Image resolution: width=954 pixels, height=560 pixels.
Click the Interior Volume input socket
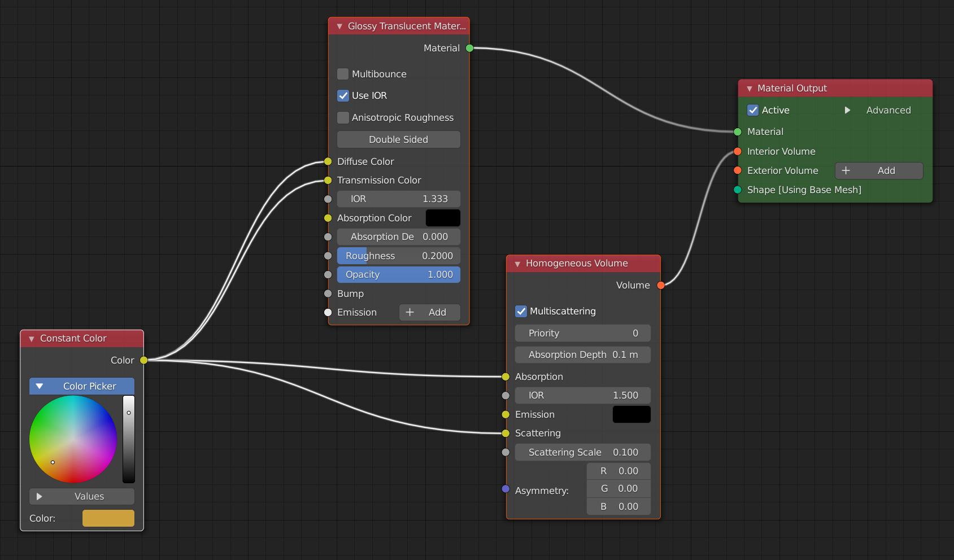pyautogui.click(x=738, y=151)
